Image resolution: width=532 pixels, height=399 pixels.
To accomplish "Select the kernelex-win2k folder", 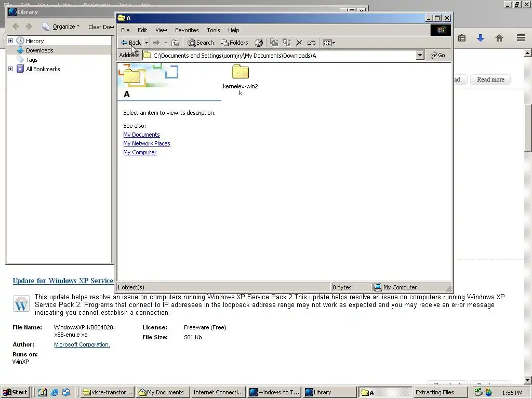I will coord(240,81).
